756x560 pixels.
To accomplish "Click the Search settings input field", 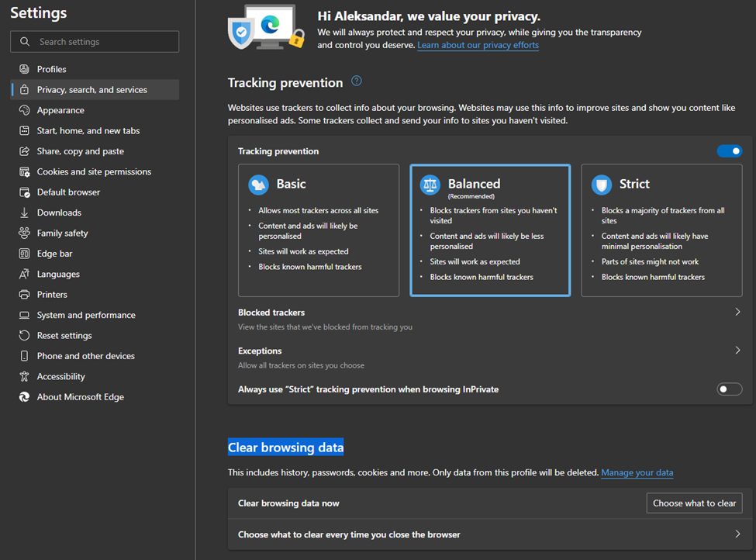I will (95, 41).
